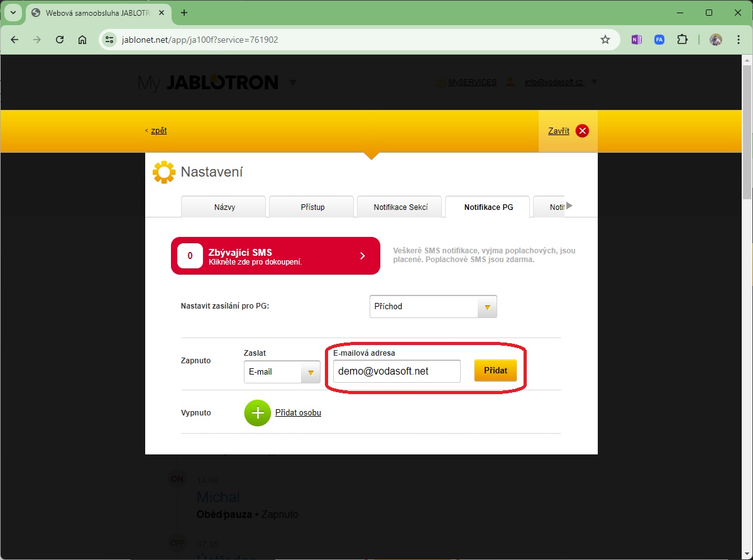This screenshot has width=753, height=560.
Task: Open the Chrome three-dot menu
Action: point(738,40)
